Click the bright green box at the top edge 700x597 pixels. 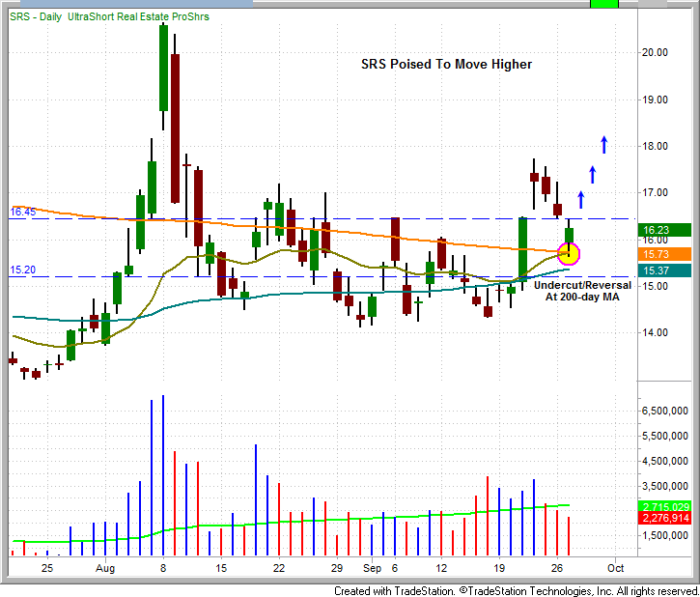click(x=604, y=4)
